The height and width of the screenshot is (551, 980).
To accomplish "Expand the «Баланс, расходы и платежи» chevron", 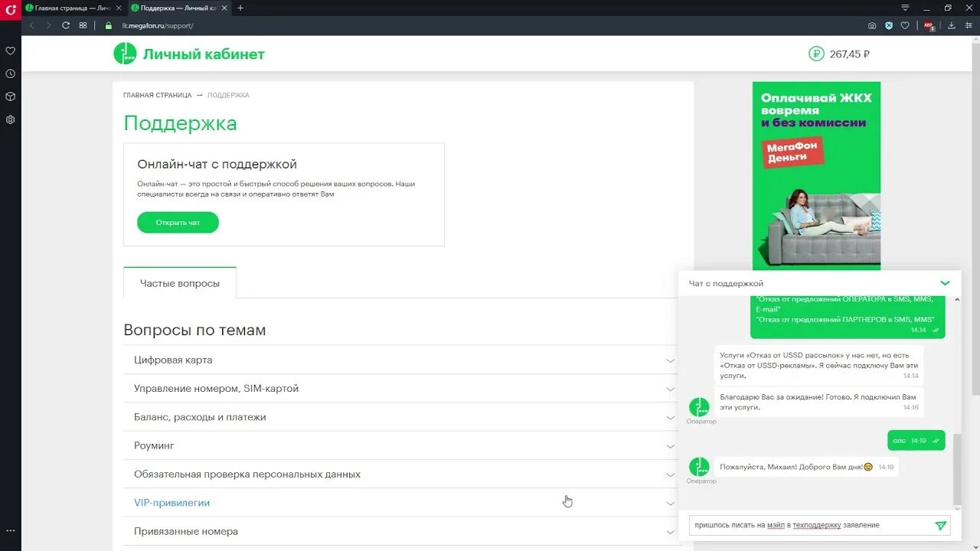I will (x=671, y=418).
